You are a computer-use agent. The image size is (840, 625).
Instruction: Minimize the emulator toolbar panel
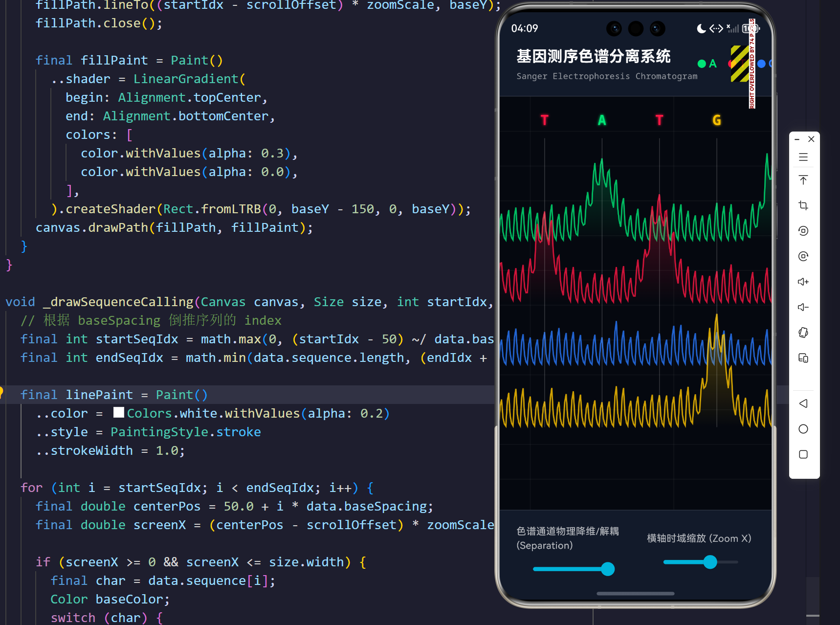pyautogui.click(x=797, y=139)
